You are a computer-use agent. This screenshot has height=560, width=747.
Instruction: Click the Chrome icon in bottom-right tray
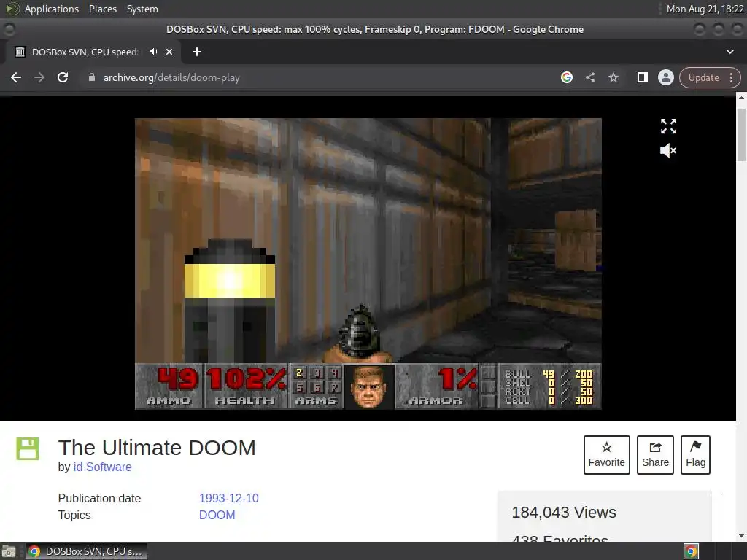692,551
